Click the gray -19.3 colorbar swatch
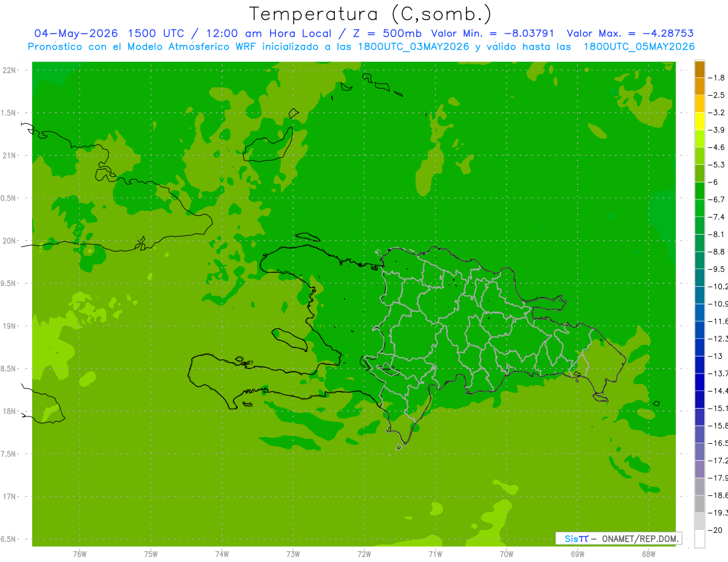This screenshot has height=562, width=728. tap(699, 504)
